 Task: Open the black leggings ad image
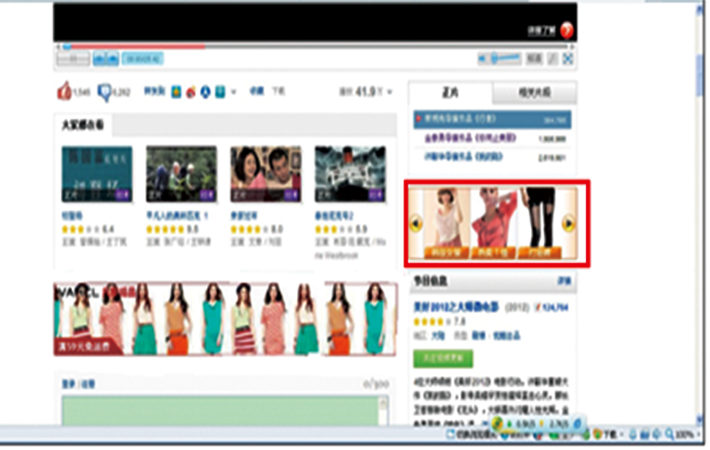click(x=540, y=218)
